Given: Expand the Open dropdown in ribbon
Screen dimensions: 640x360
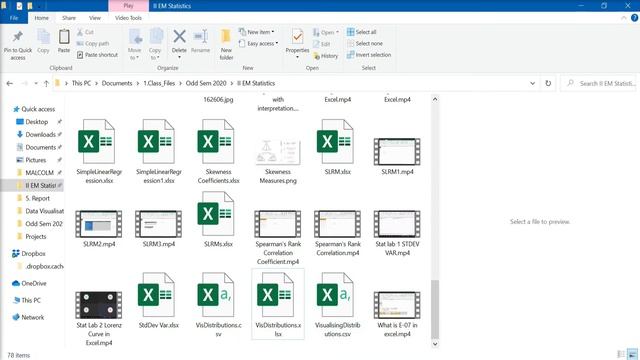Looking at the screenshot, I should click(326, 32).
